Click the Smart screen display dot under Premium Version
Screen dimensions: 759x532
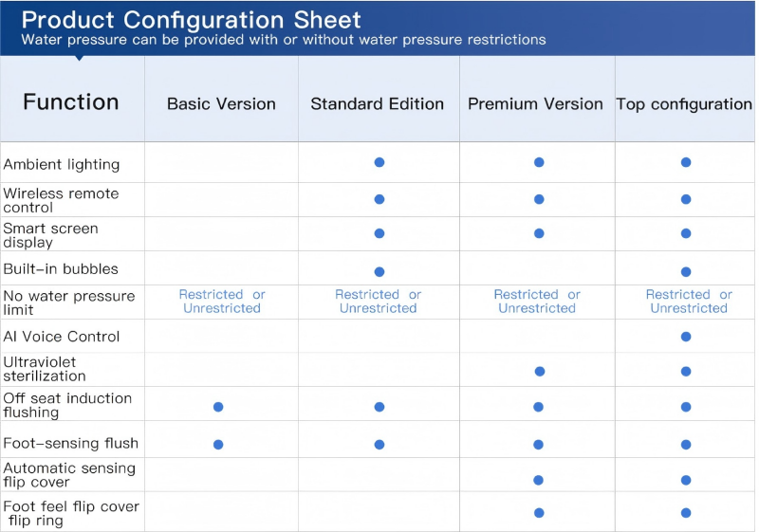[x=539, y=233]
